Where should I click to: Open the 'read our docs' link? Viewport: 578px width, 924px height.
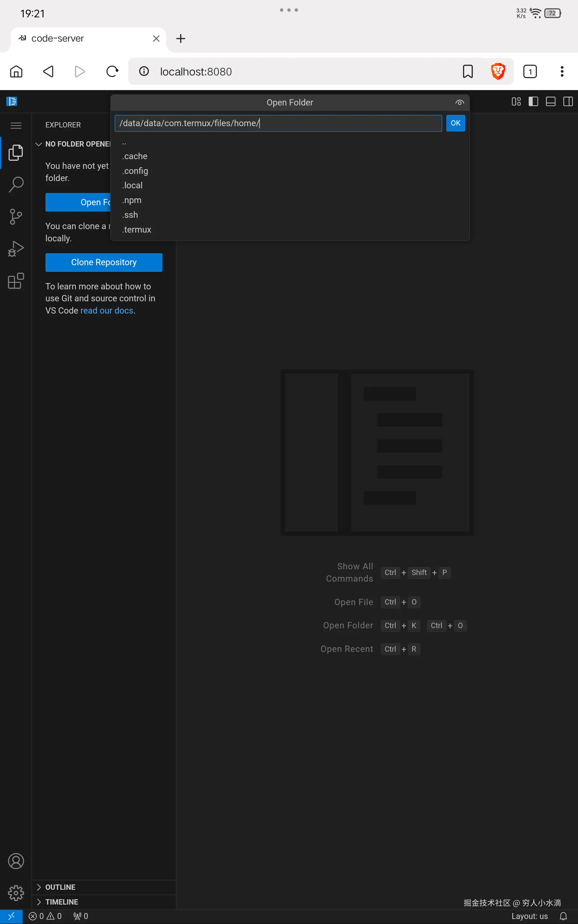(107, 310)
